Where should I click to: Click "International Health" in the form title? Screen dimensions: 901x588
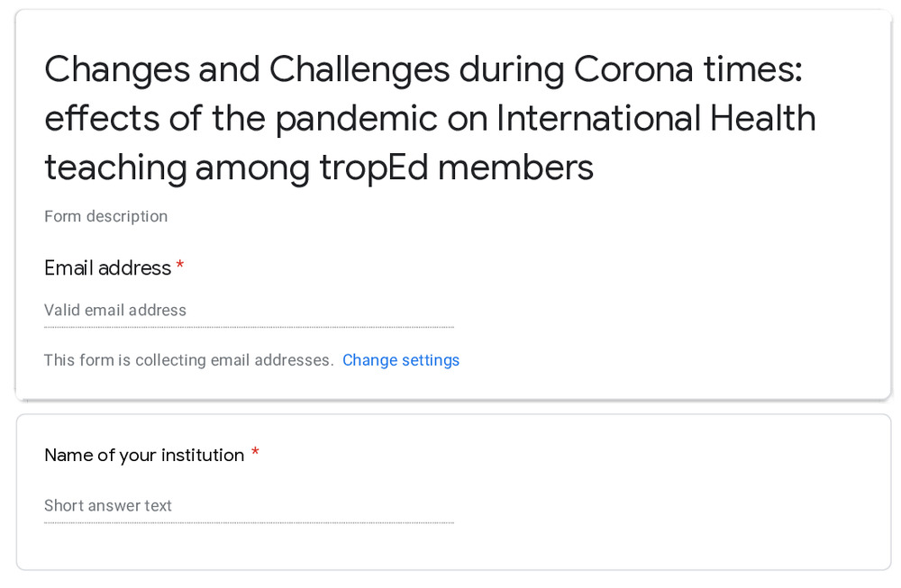click(x=656, y=118)
